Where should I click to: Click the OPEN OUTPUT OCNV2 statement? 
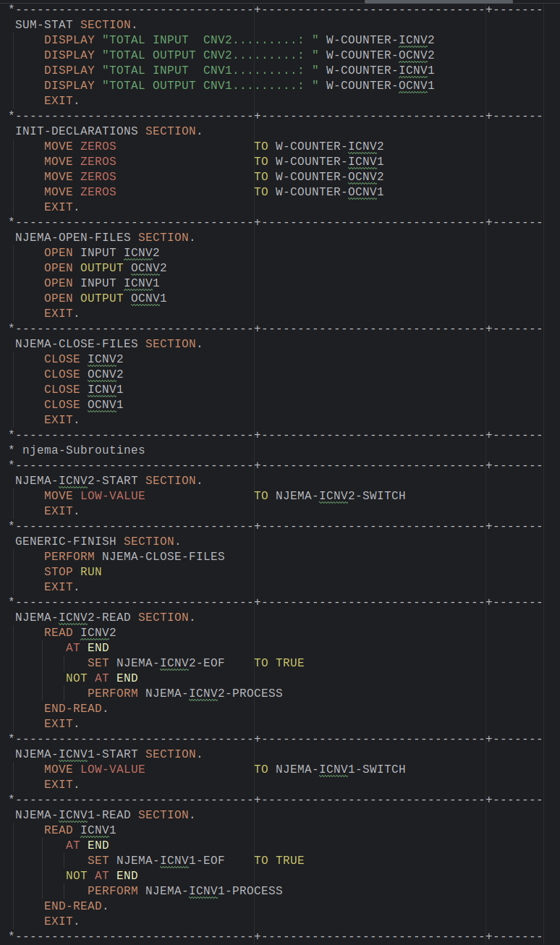pyautogui.click(x=105, y=268)
